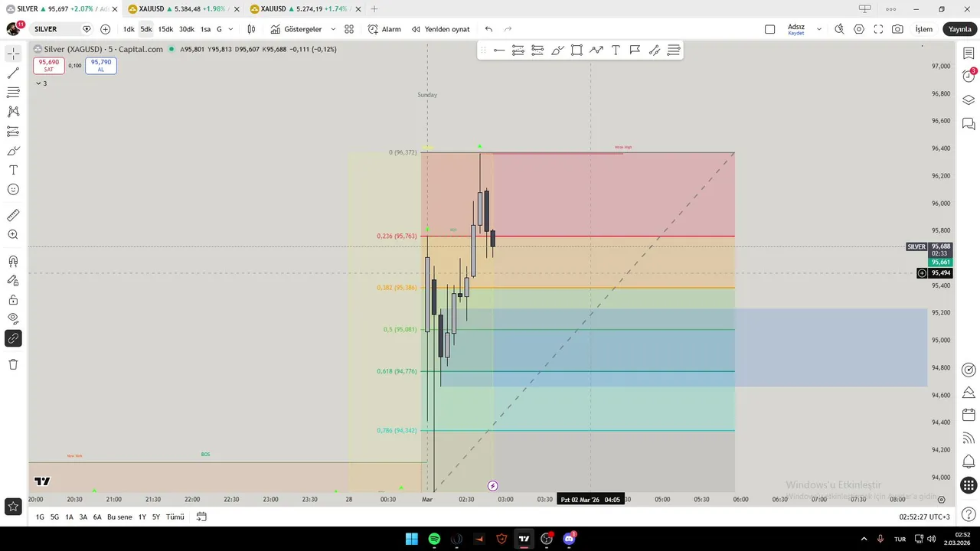
Task: Click the SILVER symbol search field
Action: (61, 29)
